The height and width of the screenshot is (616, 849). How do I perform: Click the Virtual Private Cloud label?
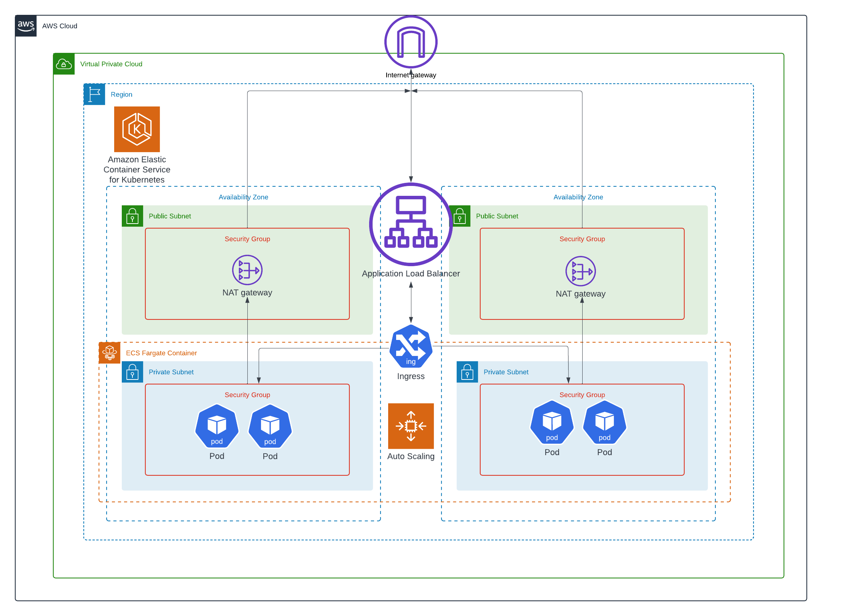tap(111, 64)
